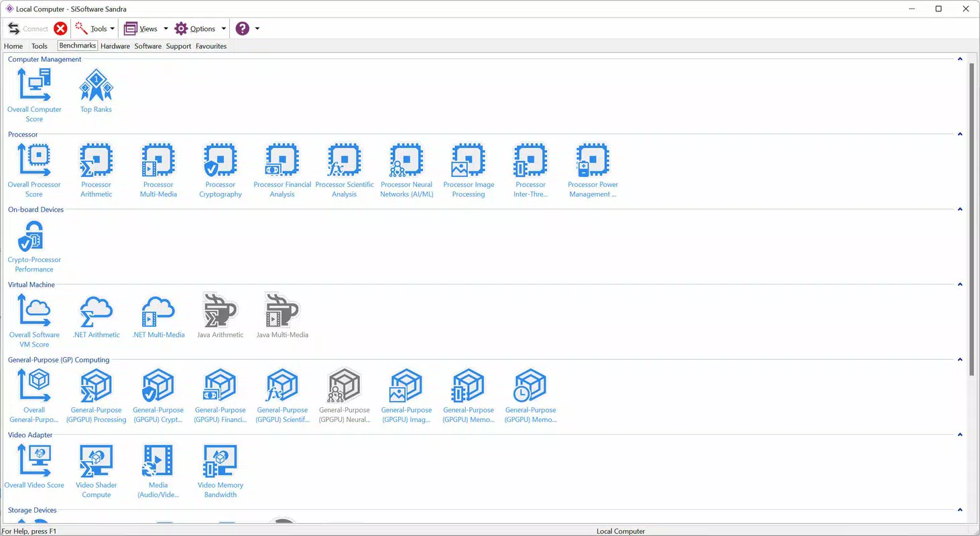Viewport: 980px width, 536px height.
Task: Open the Tools toolbar dropdown
Action: 95,28
